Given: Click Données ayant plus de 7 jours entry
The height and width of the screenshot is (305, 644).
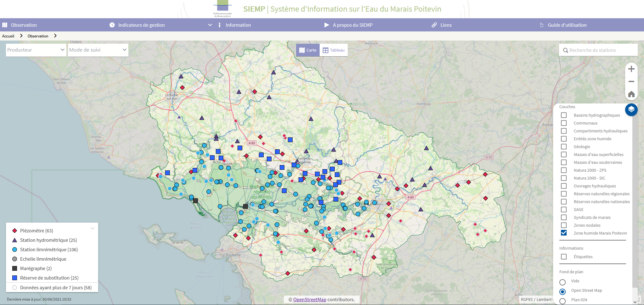Looking at the screenshot, I should [x=56, y=287].
